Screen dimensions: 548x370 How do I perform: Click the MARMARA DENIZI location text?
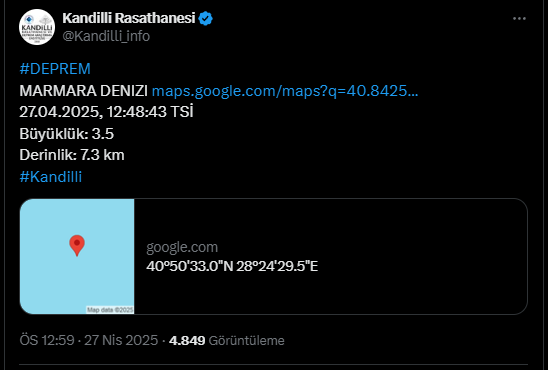(84, 91)
